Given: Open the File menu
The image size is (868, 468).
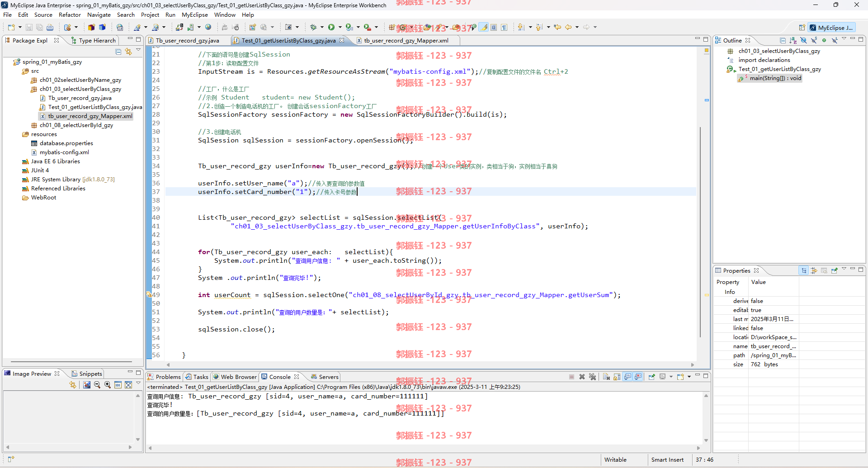Looking at the screenshot, I should pos(8,14).
